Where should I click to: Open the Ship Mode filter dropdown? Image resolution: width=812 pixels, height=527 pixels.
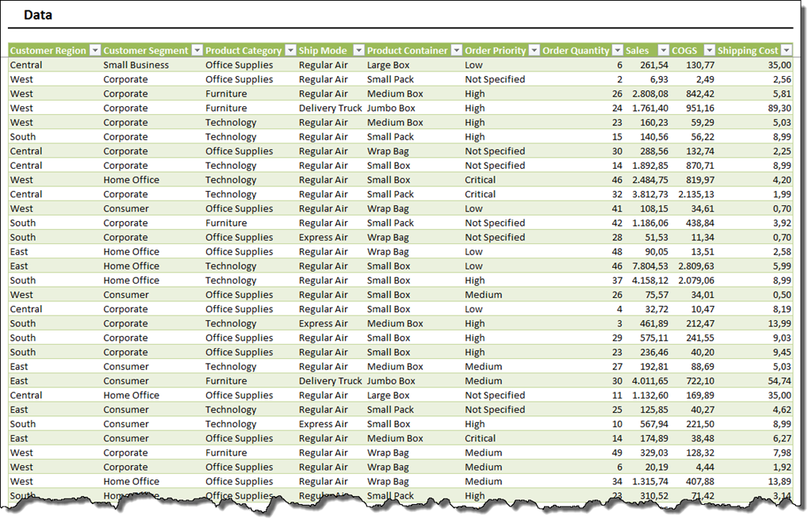(x=359, y=50)
